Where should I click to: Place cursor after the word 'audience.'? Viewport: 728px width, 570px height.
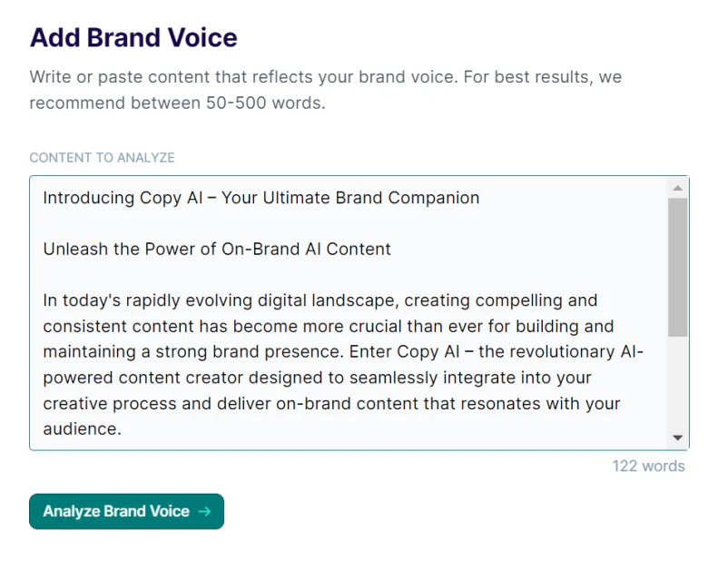pos(122,429)
